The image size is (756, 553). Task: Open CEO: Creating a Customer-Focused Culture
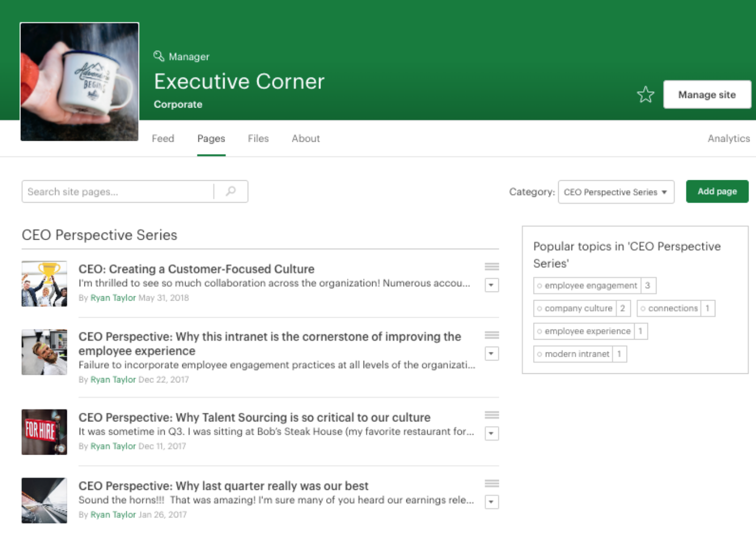click(x=196, y=269)
